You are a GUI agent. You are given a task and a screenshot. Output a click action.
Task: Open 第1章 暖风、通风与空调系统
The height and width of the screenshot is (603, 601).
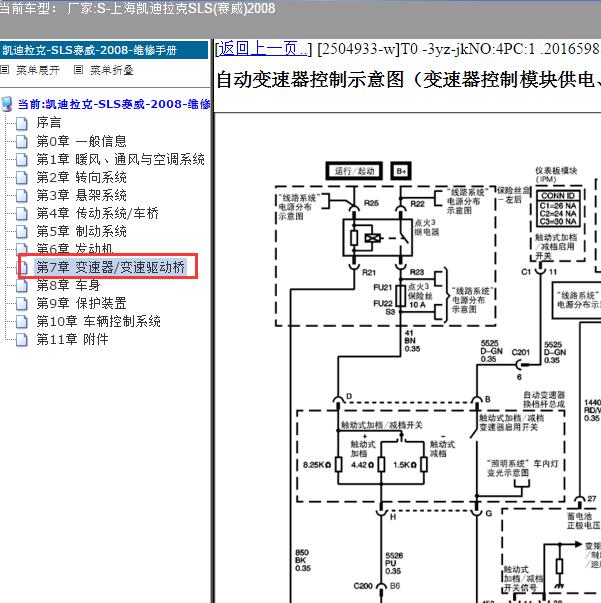tap(120, 159)
